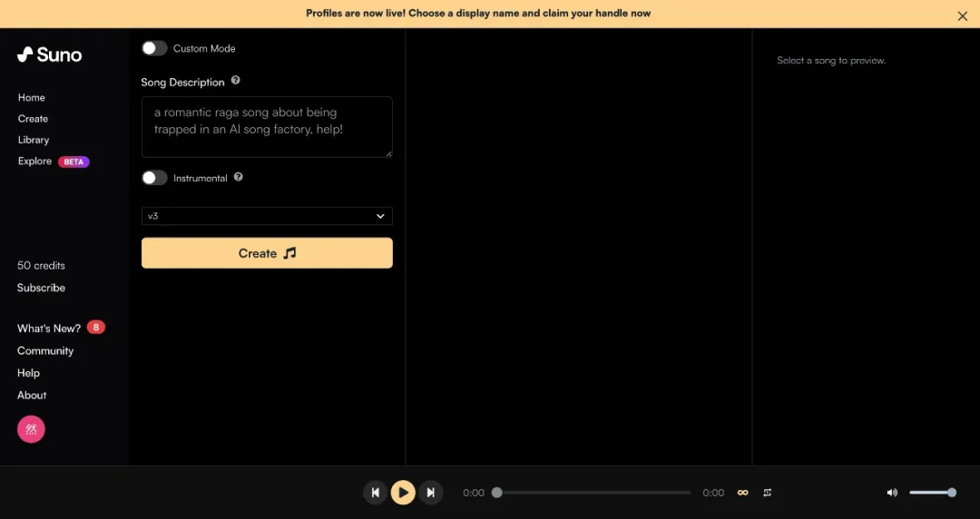Expand the v3 model version dropdown

(x=267, y=216)
